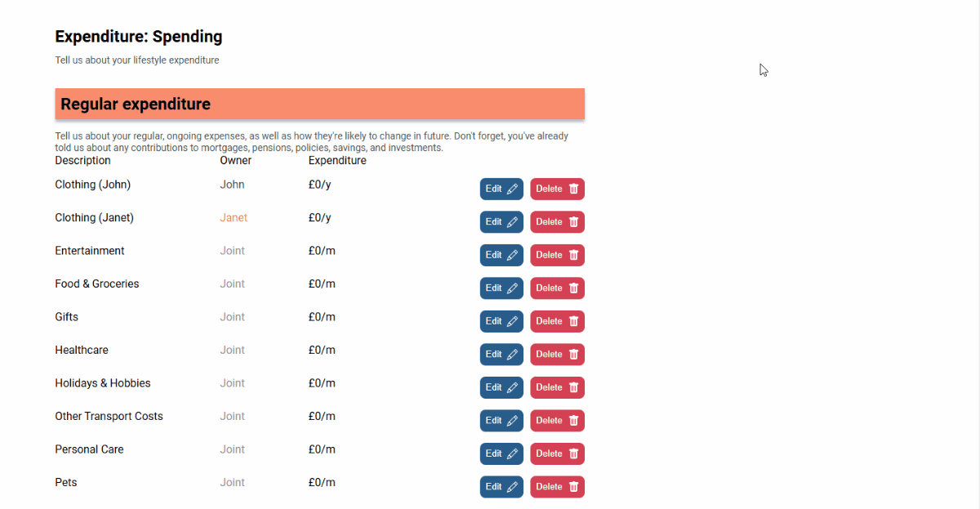Screen dimensions: 980x509
Task: Delete the Personal Care entry
Action: tap(557, 453)
